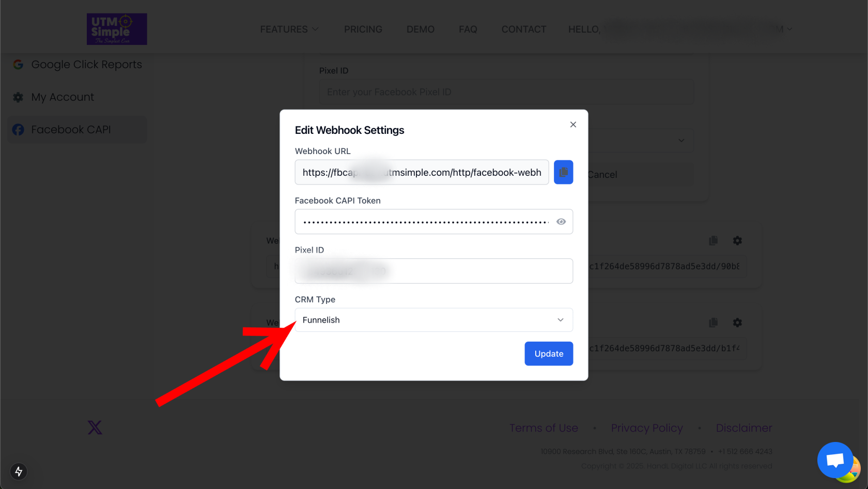Open Google Click Reports in the sidebar

click(86, 65)
